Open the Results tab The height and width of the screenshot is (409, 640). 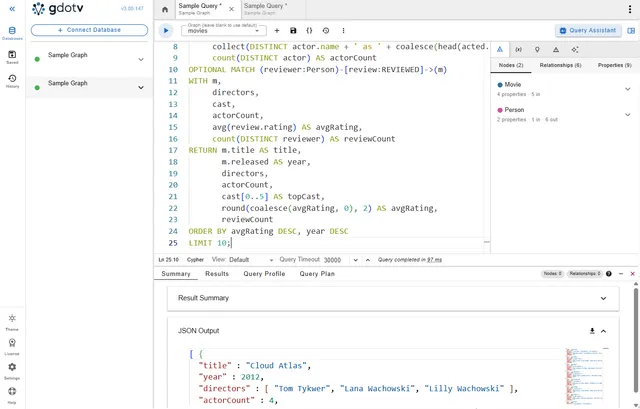pos(217,274)
